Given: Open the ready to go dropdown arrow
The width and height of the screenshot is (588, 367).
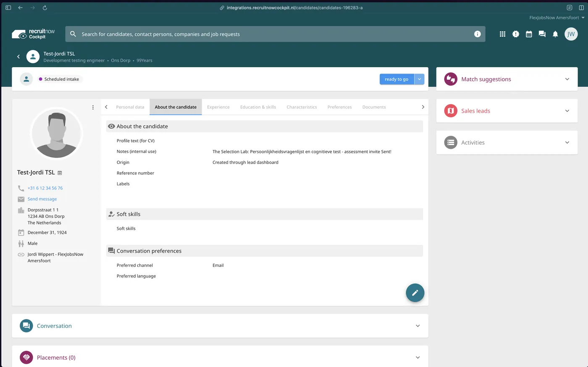Looking at the screenshot, I should click(x=419, y=79).
